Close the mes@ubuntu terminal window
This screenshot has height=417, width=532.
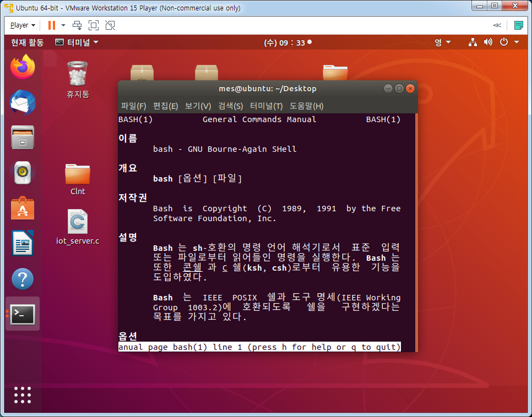(410, 89)
